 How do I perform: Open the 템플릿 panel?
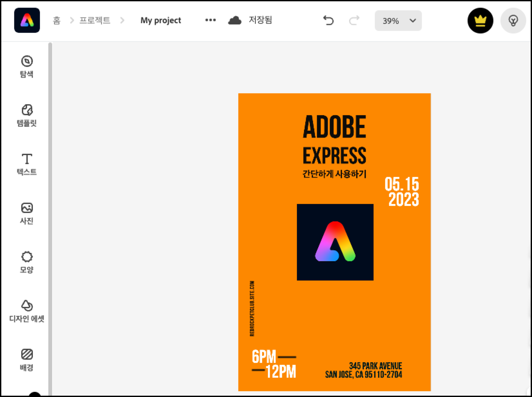[27, 115]
